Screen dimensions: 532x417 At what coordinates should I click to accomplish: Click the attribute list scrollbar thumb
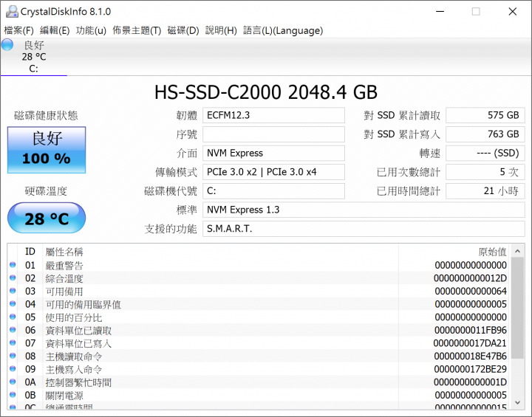517,308
